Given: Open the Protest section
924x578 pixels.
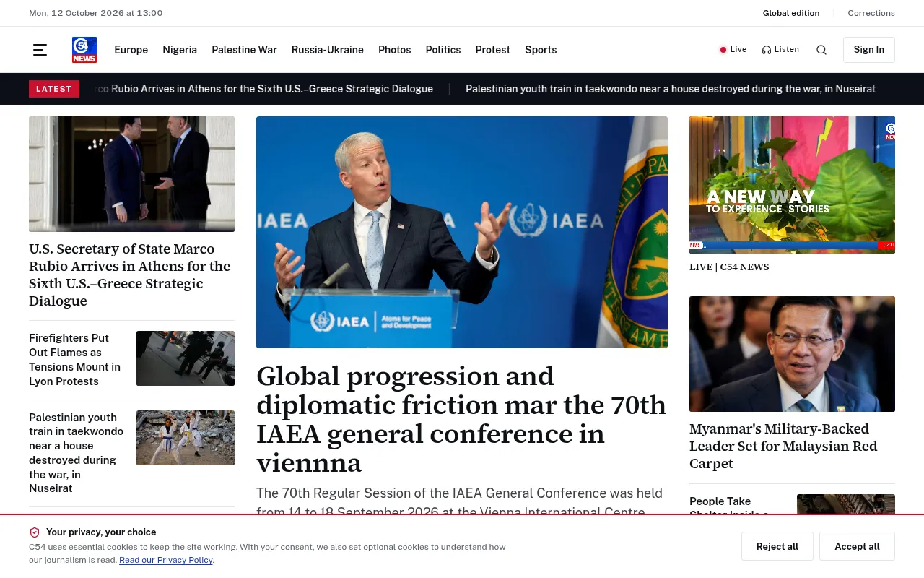Looking at the screenshot, I should [x=493, y=50].
